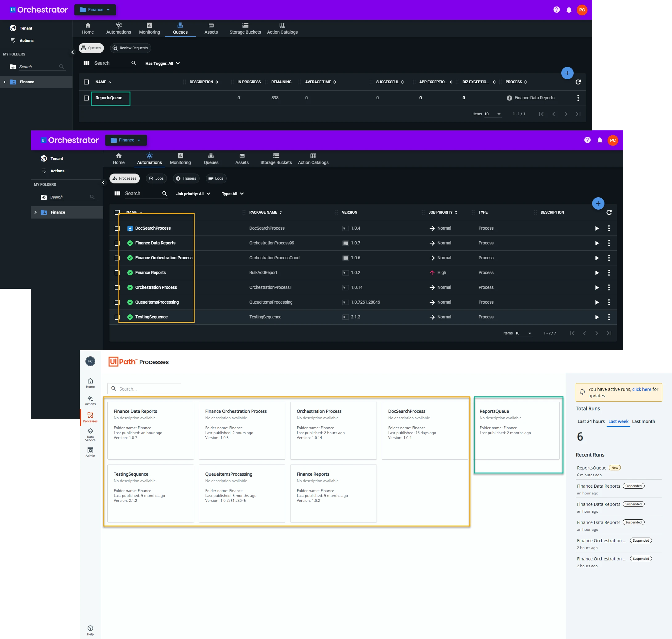The width and height of the screenshot is (672, 639).
Task: Open the Job priority filter dropdown
Action: 193,194
